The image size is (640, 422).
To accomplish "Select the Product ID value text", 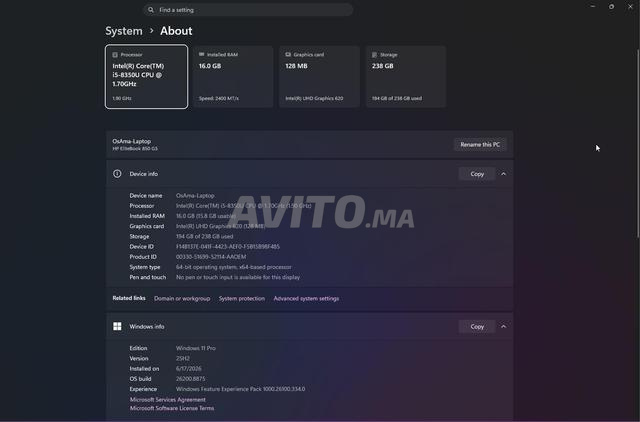I will (211, 257).
